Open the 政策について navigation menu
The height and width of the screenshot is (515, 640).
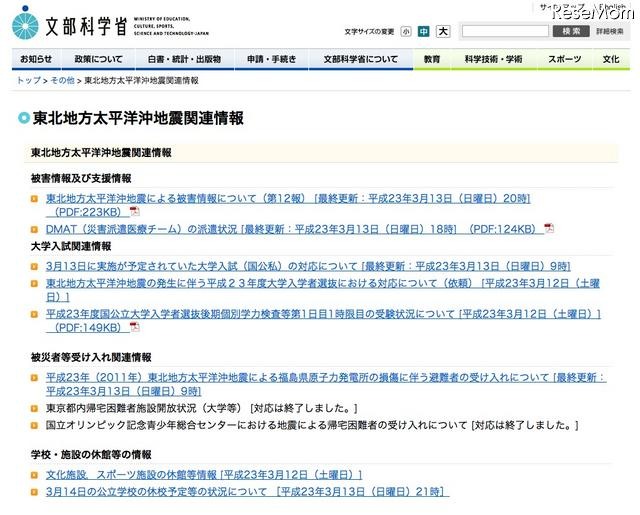pos(99,59)
